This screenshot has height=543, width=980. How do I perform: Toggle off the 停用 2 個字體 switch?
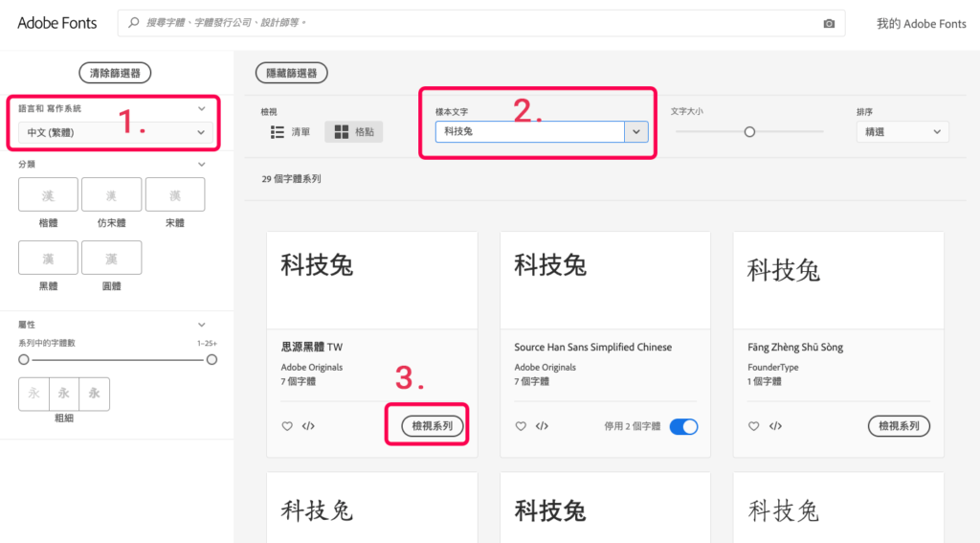tap(683, 427)
